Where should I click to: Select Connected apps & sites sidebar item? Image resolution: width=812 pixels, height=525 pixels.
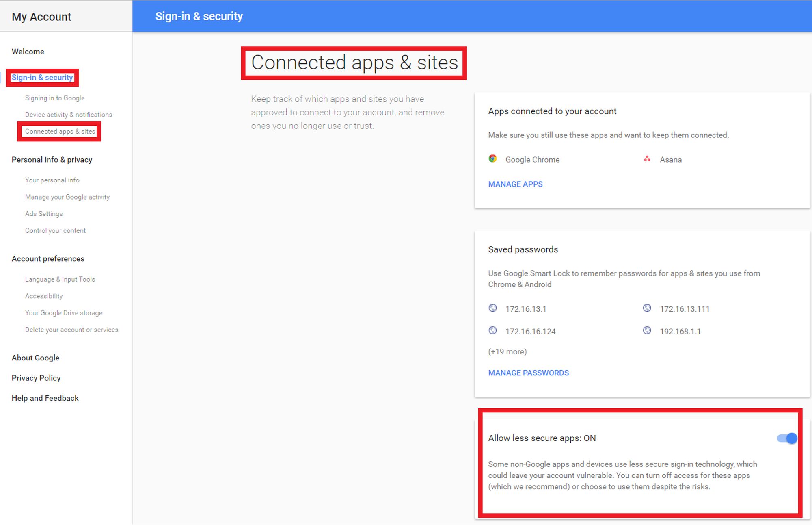pyautogui.click(x=60, y=131)
